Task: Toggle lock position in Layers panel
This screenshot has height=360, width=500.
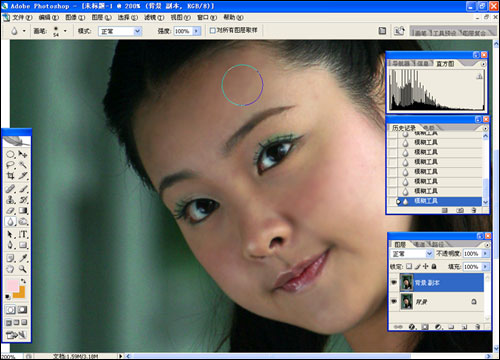Action: [426, 266]
